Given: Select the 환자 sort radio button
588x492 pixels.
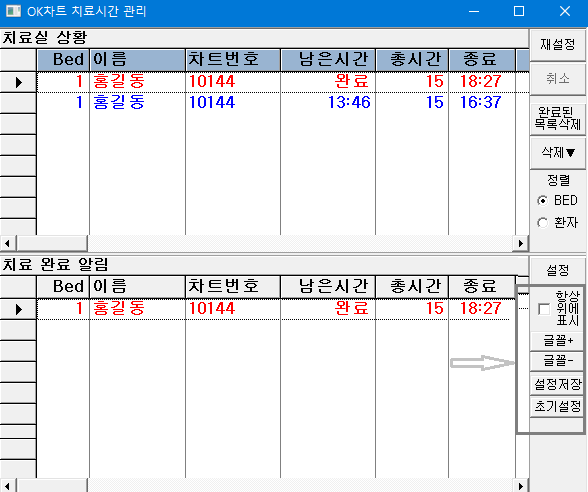Looking at the screenshot, I should pyautogui.click(x=542, y=223).
